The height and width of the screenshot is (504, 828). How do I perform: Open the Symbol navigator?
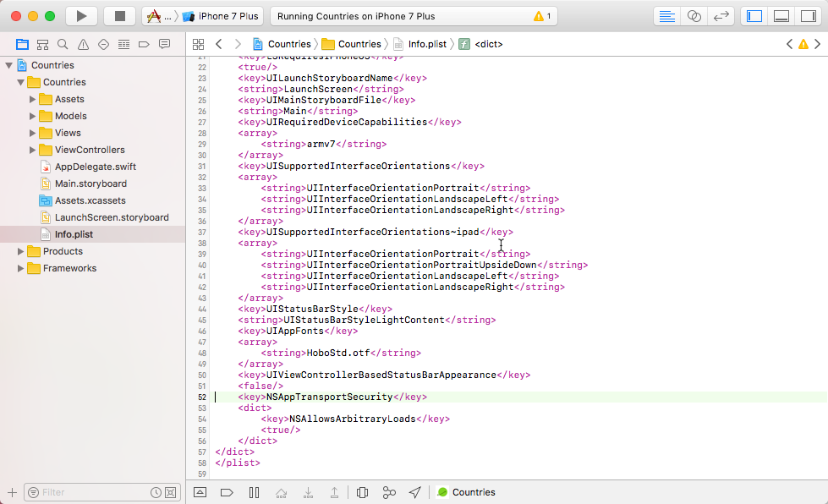[42, 44]
